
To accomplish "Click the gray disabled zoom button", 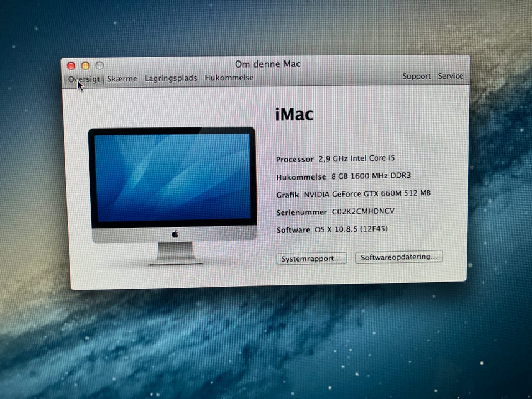I will coord(99,65).
